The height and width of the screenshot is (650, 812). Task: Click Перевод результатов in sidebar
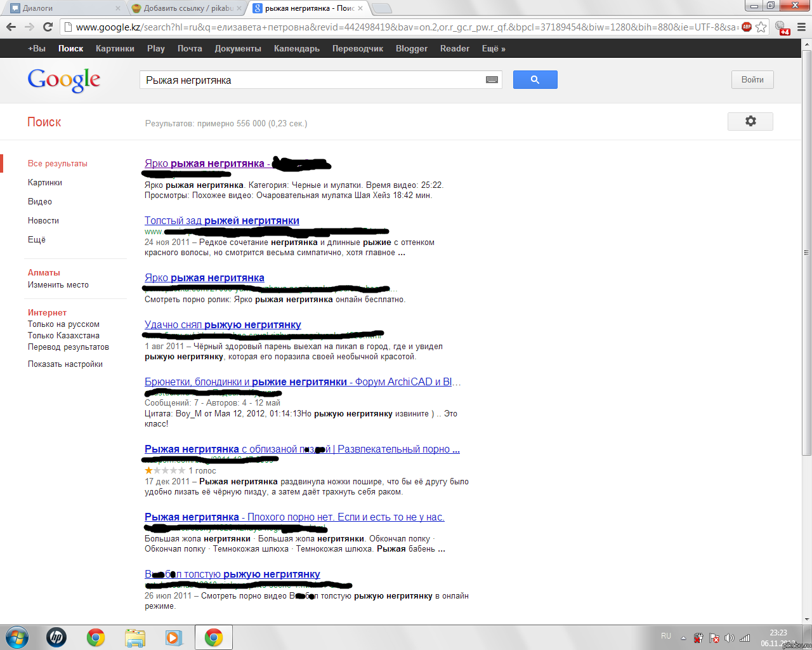[x=69, y=347]
